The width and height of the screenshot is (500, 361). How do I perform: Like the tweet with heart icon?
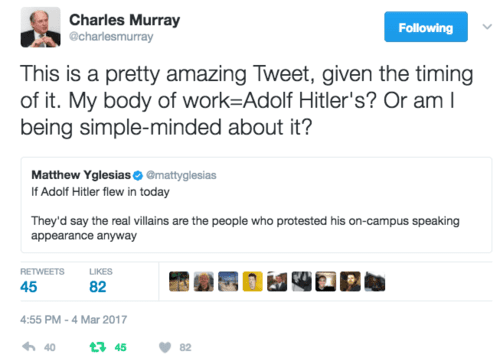165,348
